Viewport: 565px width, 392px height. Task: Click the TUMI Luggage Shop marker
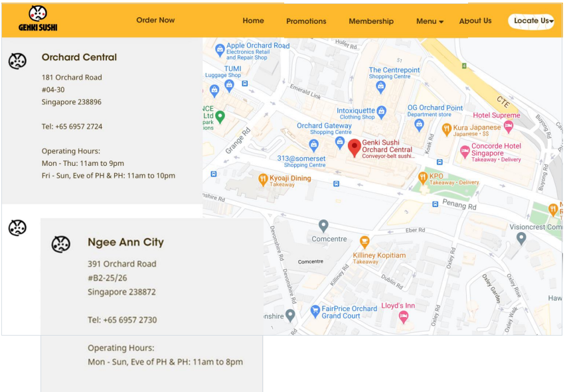tap(229, 86)
